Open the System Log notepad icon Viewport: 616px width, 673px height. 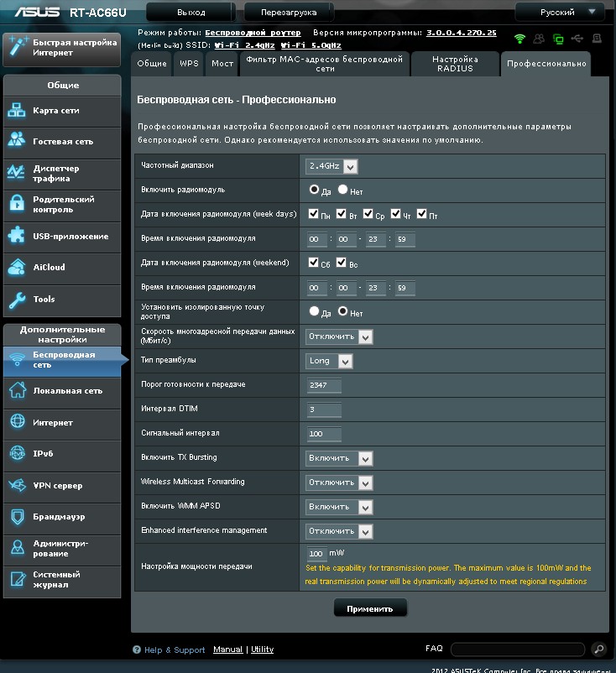click(18, 579)
